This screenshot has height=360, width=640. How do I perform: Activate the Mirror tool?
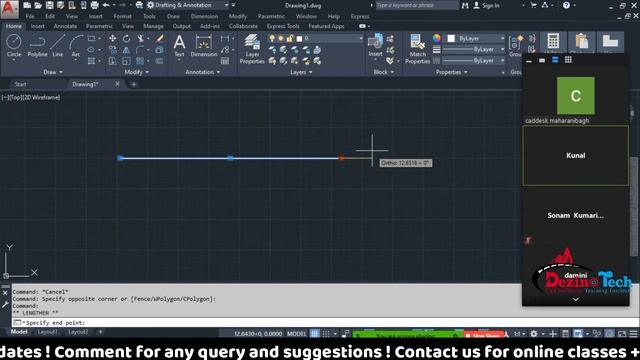127,50
